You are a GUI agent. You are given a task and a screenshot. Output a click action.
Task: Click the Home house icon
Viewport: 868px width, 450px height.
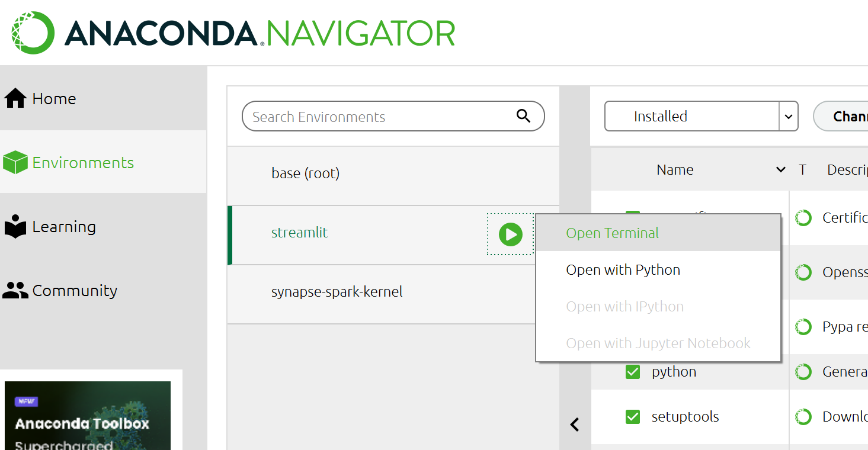coord(15,98)
